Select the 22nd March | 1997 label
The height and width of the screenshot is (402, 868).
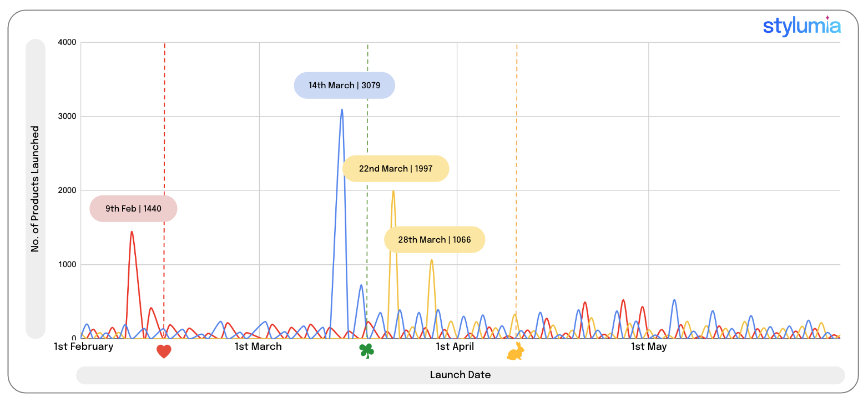point(395,169)
